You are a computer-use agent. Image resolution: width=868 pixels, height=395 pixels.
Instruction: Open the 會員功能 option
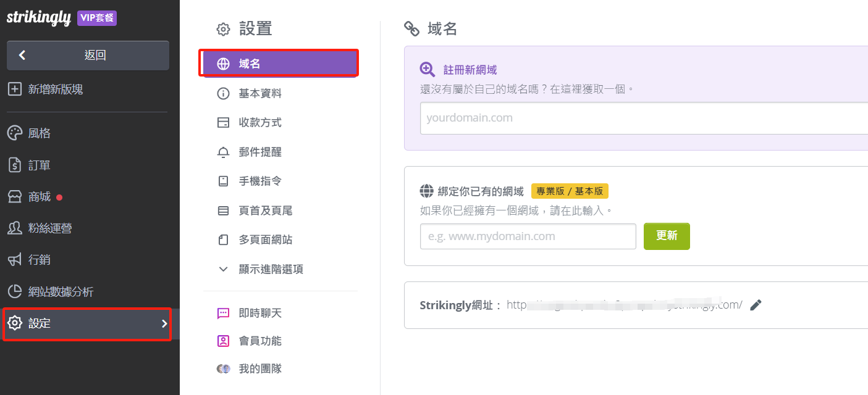pyautogui.click(x=260, y=341)
